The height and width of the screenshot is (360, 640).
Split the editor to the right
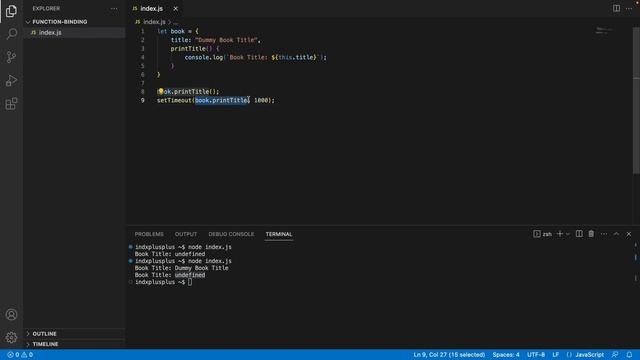point(616,9)
